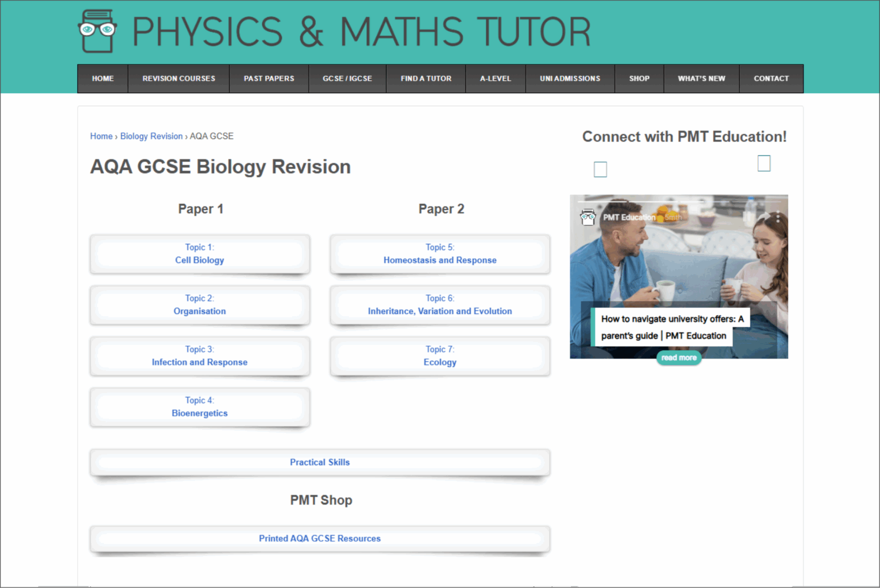The height and width of the screenshot is (588, 880).
Task: Click the Home breadcrumb link
Action: pos(101,136)
